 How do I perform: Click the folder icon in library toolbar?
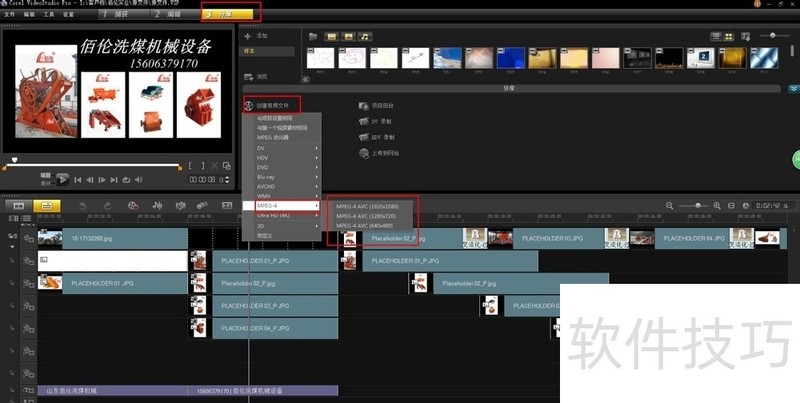(313, 36)
